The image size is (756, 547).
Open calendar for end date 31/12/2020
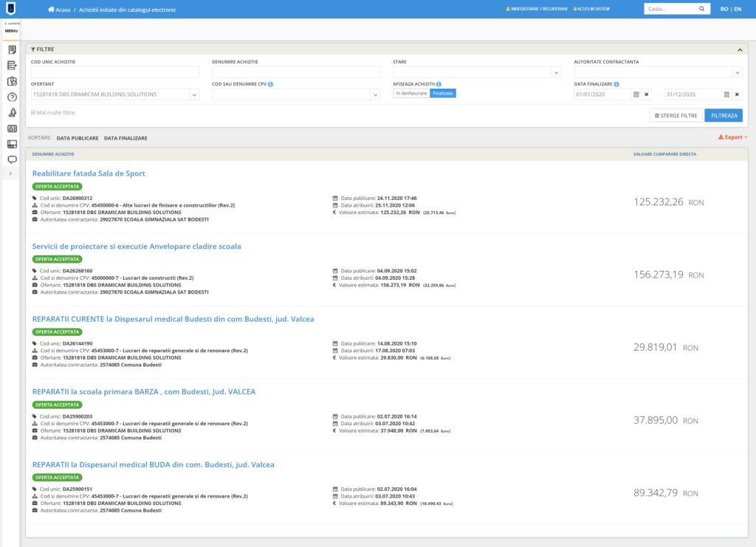(x=726, y=94)
